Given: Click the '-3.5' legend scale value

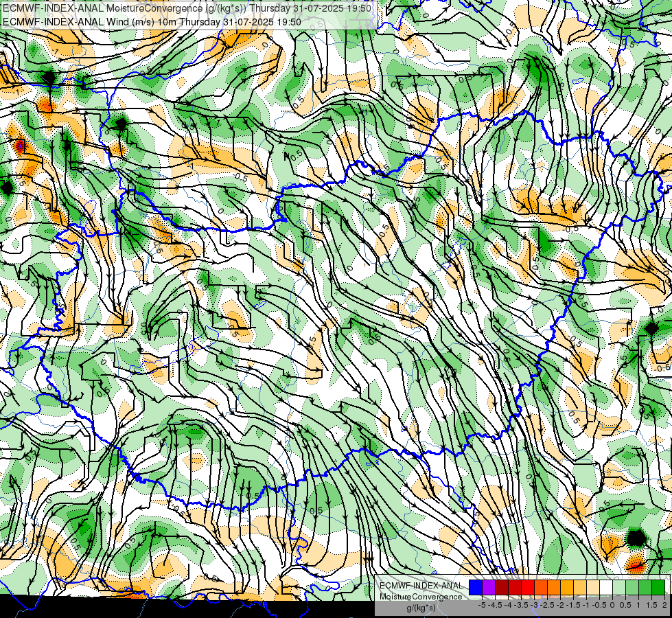Looking at the screenshot, I should pyautogui.click(x=520, y=605).
